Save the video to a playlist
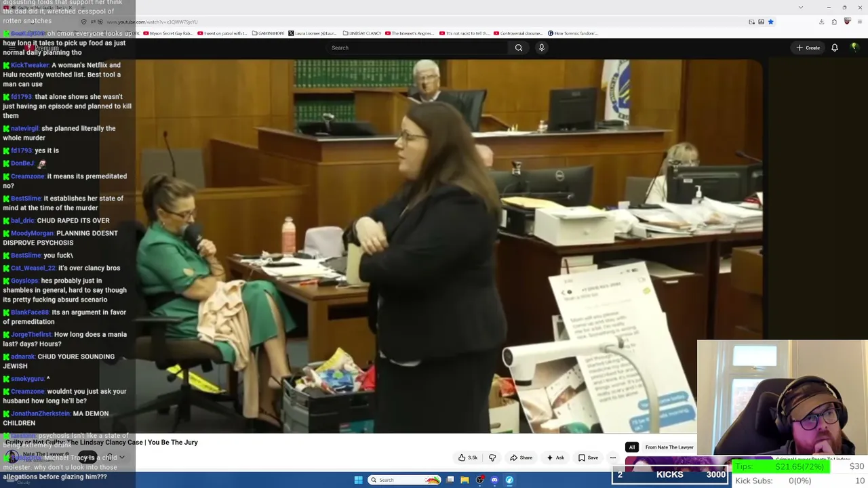Screen dimensions: 868x488 [x=588, y=457]
